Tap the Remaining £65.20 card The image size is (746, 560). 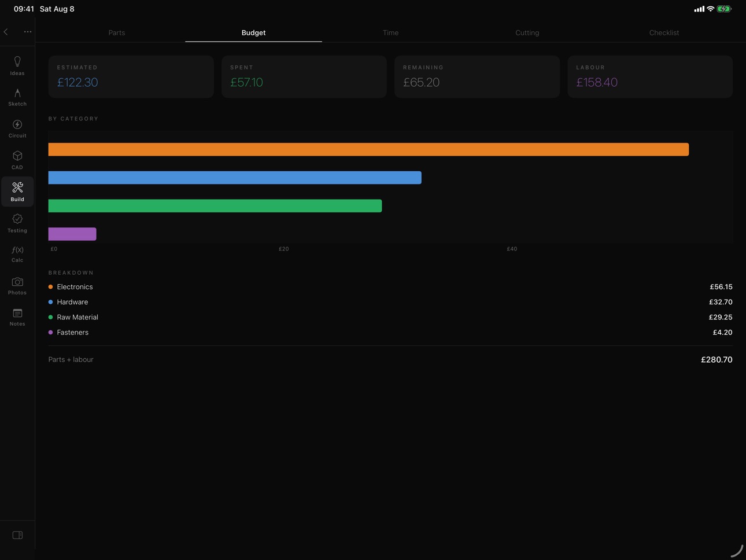tap(477, 76)
